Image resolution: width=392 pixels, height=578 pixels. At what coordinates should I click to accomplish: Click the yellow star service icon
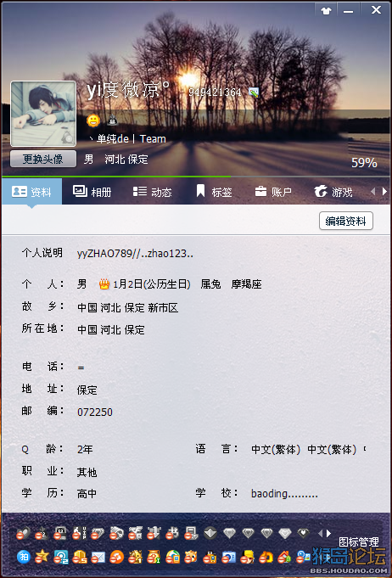42,557
